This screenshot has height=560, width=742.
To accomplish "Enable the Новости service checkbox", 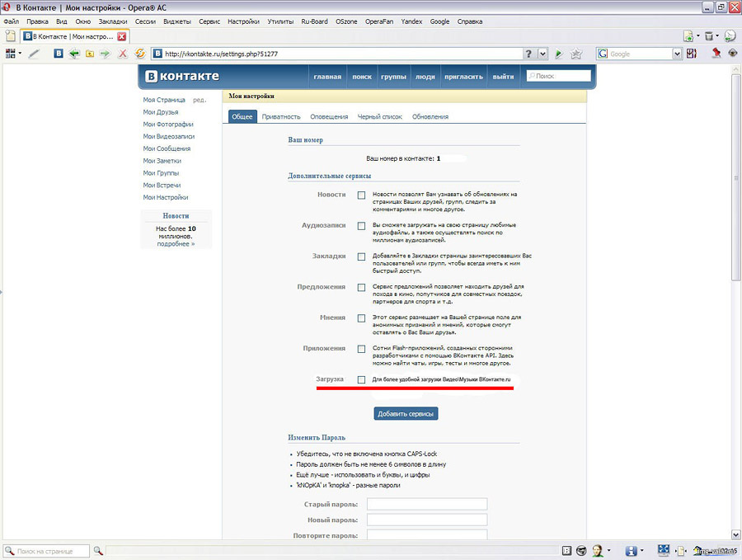I will (361, 195).
